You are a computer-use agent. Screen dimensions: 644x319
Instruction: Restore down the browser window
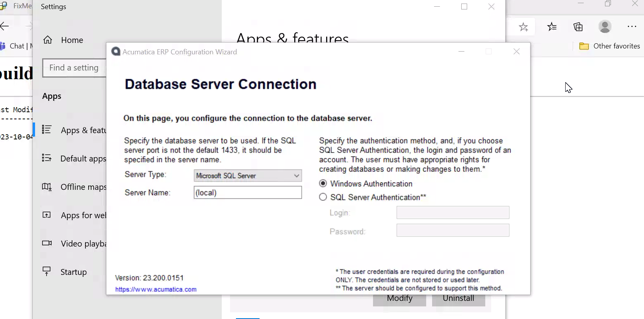(x=608, y=4)
